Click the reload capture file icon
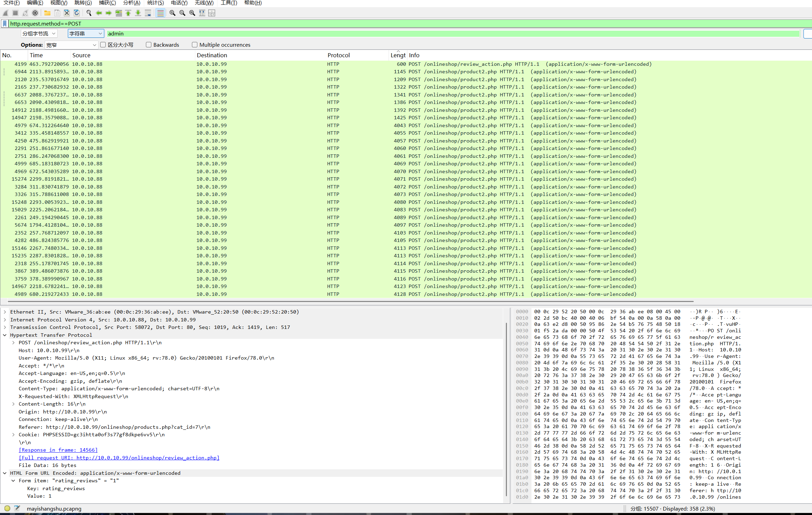The width and height of the screenshot is (812, 515). (x=77, y=13)
